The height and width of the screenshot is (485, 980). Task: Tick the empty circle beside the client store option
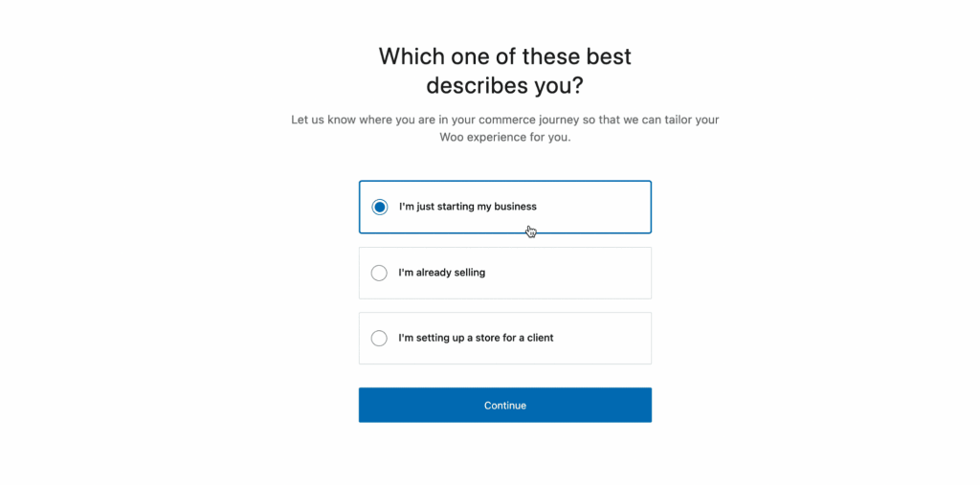[379, 338]
